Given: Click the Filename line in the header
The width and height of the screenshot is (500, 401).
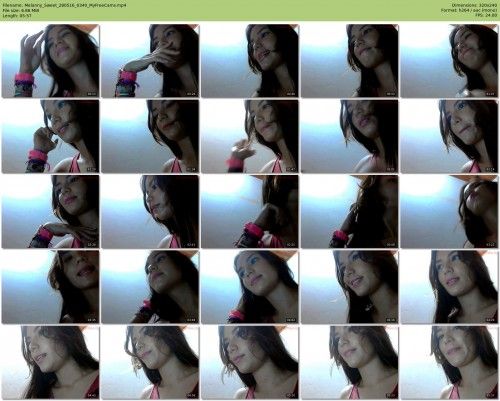Looking at the screenshot, I should point(64,5).
